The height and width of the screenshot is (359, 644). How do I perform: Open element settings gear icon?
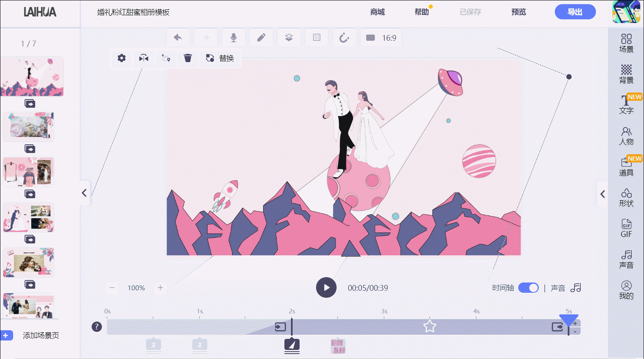(x=121, y=58)
